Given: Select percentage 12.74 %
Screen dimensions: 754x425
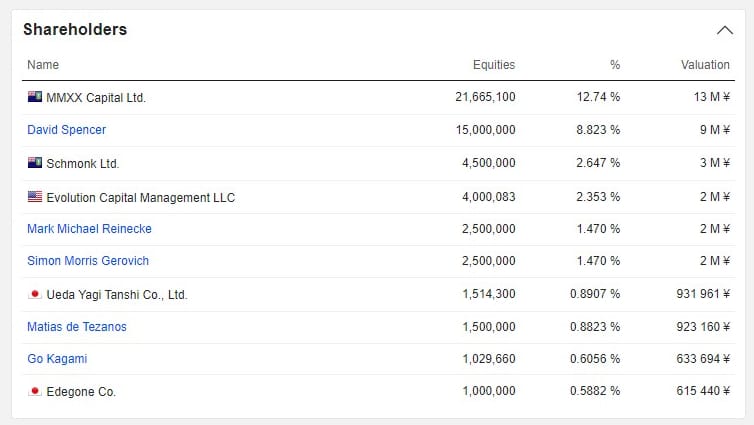Looking at the screenshot, I should 598,97.
